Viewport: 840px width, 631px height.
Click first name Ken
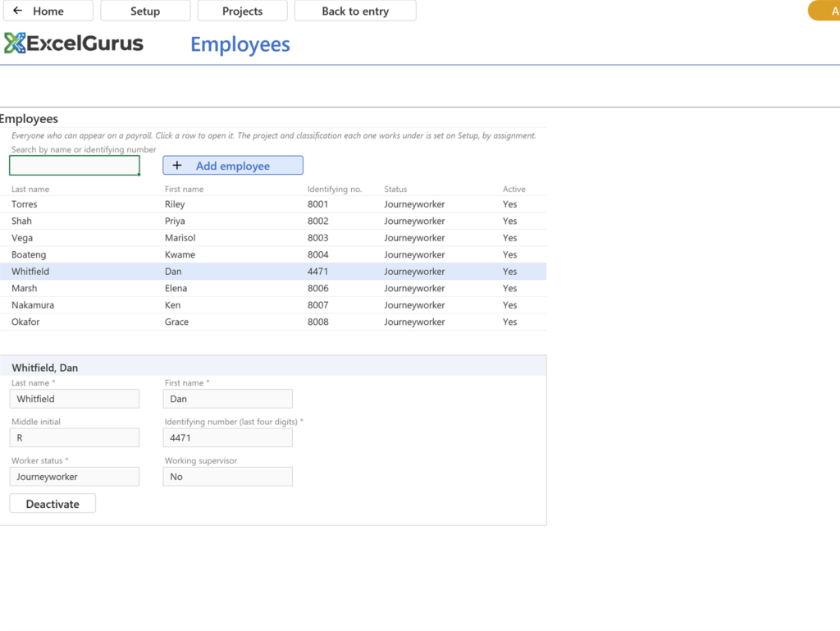(172, 304)
